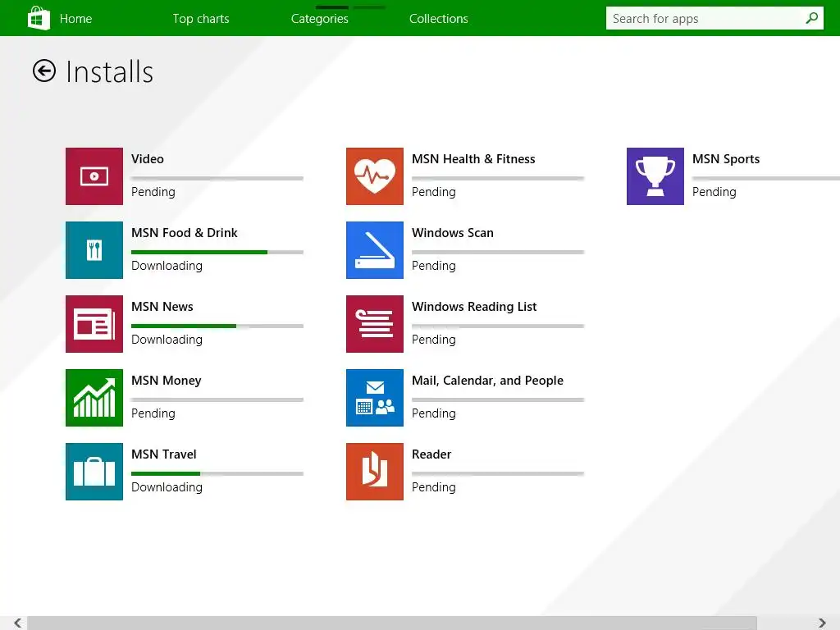This screenshot has width=840, height=630.
Task: Click Pending status under Windows Scan
Action: pos(434,267)
